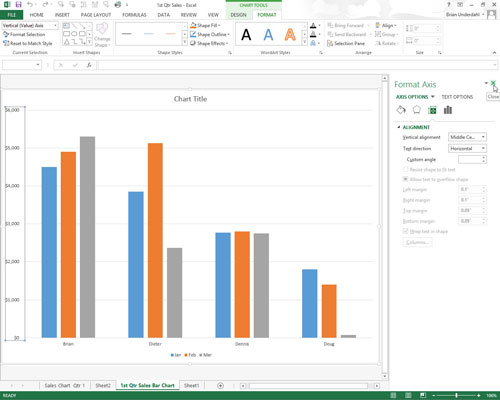This screenshot has width=500, height=400.
Task: Switch to the Sheet2 worksheet tab
Action: (x=103, y=385)
